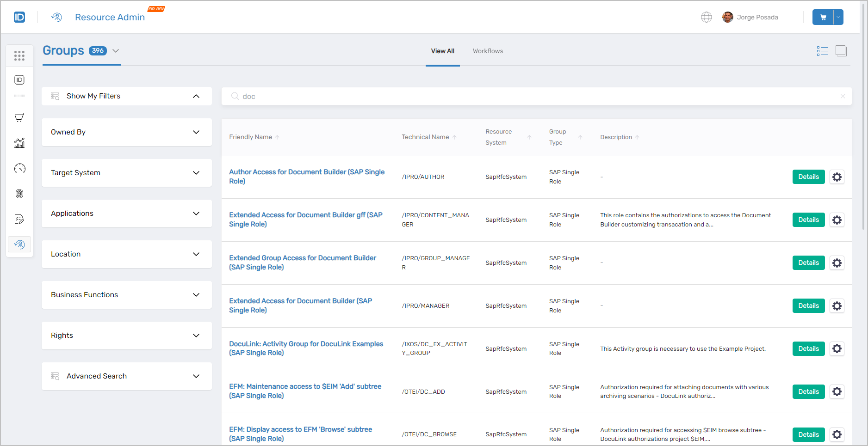
Task: Click the globe language icon in header
Action: click(707, 17)
